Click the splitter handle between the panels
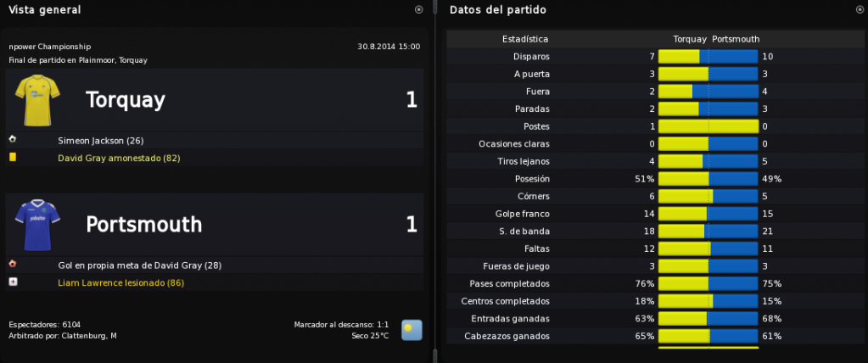The height and width of the screenshot is (363, 868). click(435, 181)
